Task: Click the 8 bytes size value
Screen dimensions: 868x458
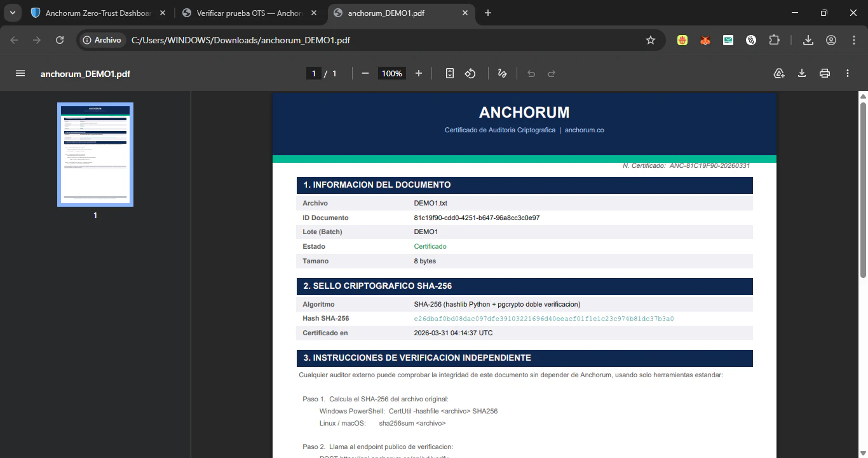Action: point(425,261)
